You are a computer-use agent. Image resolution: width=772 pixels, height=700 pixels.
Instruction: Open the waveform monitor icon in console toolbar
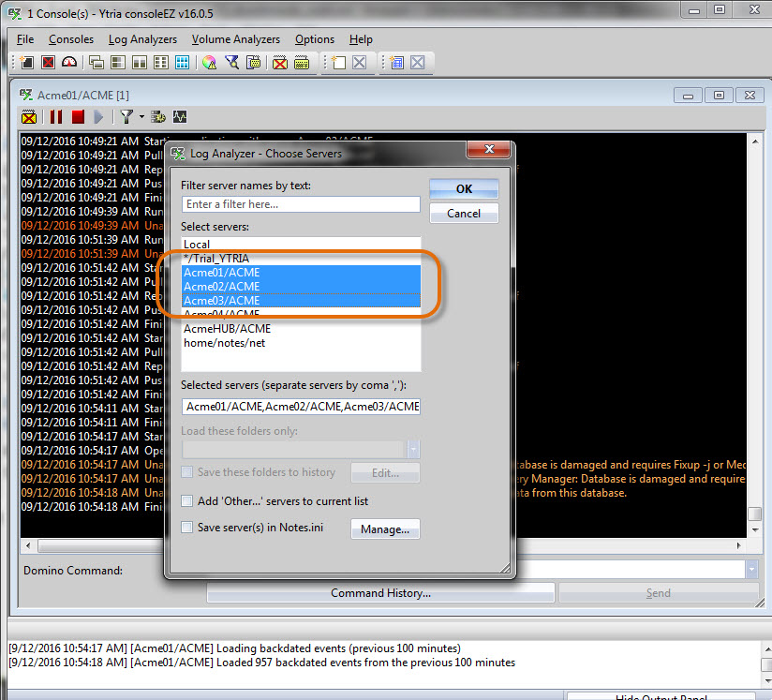click(180, 117)
